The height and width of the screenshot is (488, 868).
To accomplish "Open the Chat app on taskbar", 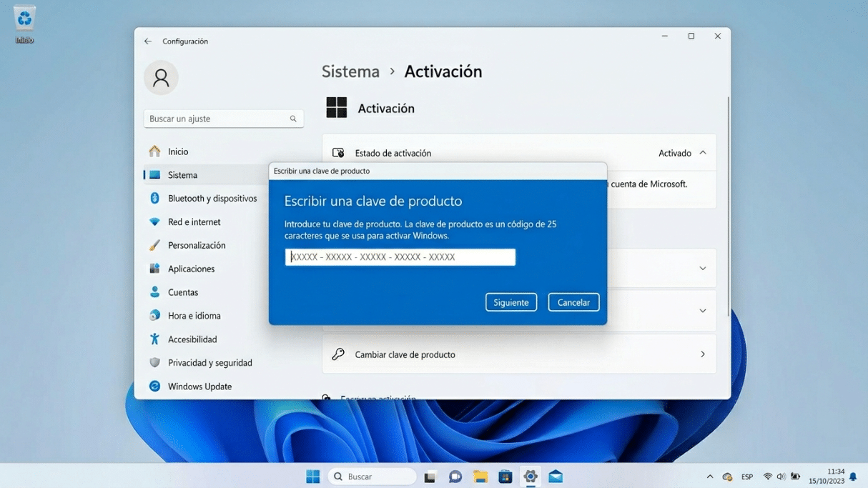I will point(455,477).
